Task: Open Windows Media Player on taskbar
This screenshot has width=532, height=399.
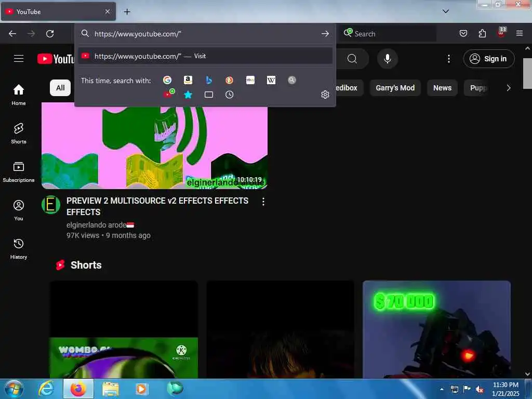Action: (x=141, y=389)
